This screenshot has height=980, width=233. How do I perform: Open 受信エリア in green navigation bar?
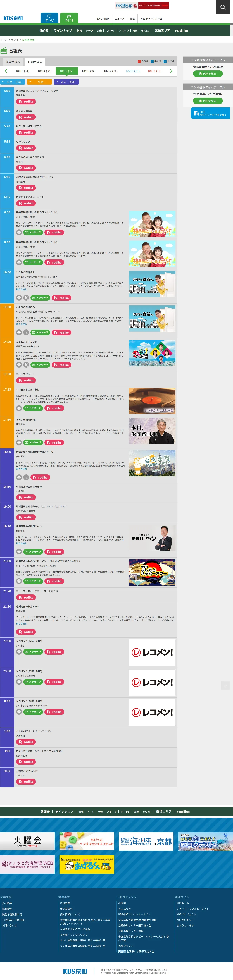pos(163,30)
